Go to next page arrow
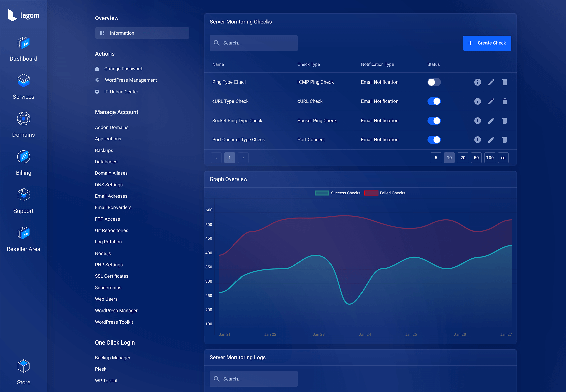The image size is (566, 392). [243, 158]
